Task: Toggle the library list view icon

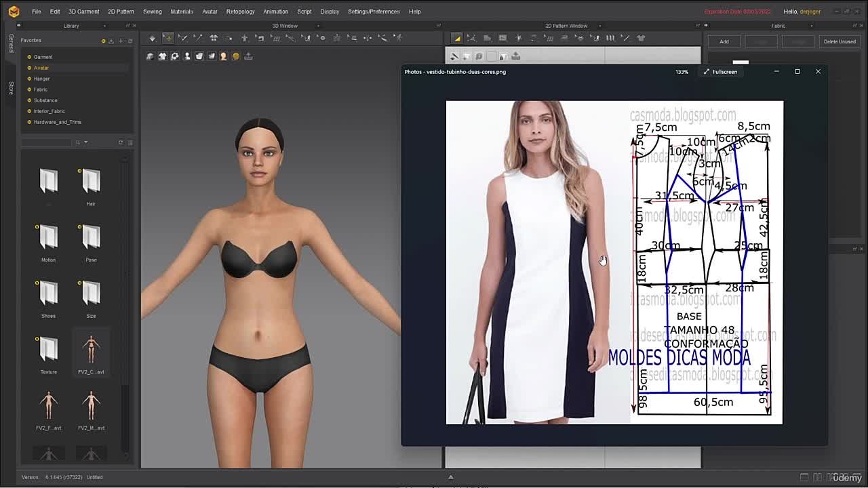Action: (130, 142)
